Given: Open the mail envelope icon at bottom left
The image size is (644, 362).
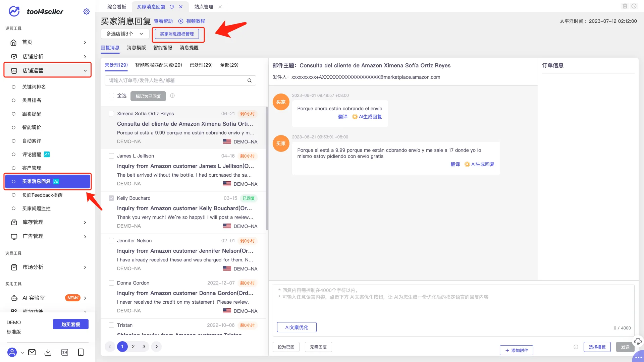Looking at the screenshot, I should (32, 352).
